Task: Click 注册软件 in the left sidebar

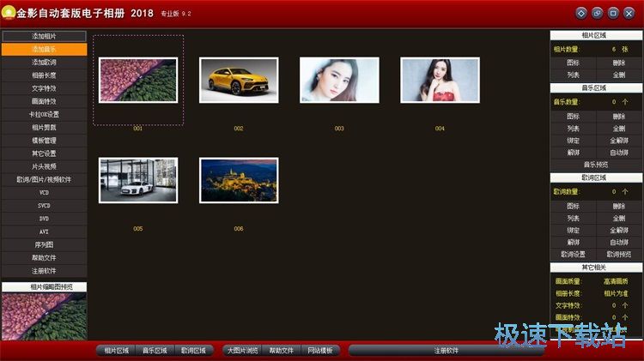Action: pos(44,271)
